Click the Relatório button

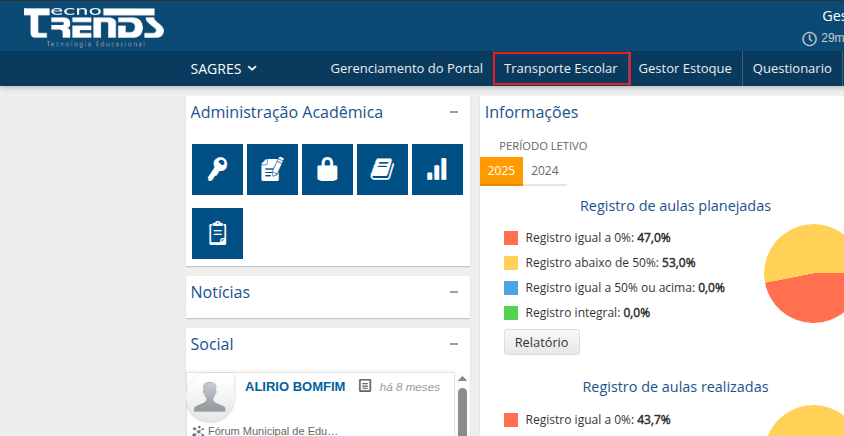pos(541,342)
